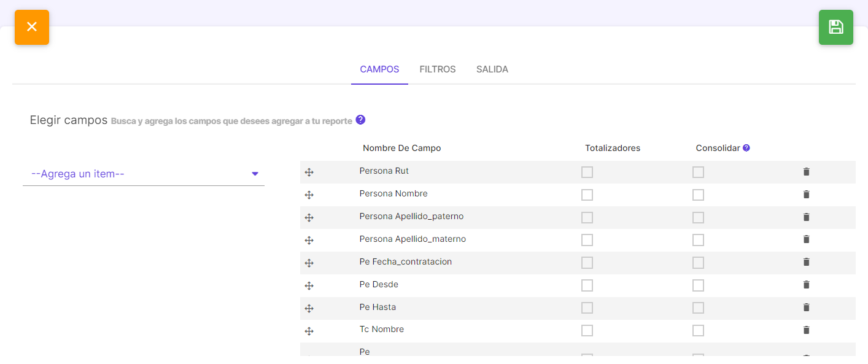Select the Tc Nombre field name
This screenshot has width=868, height=364.
[382, 330]
